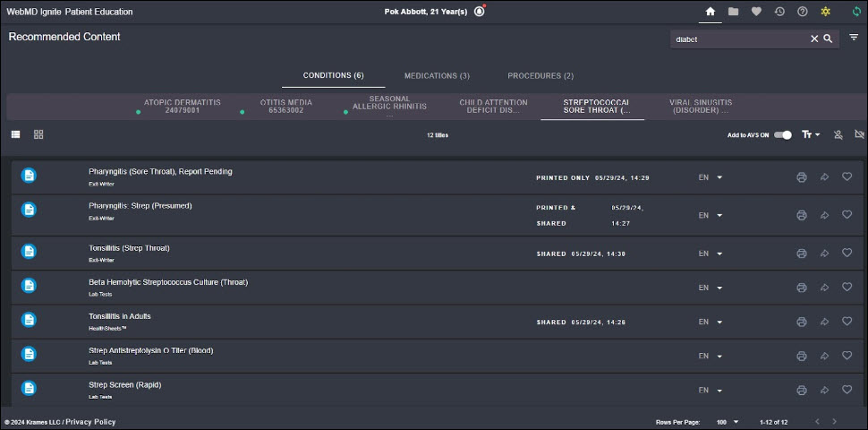
Task: Toggle the yellow theme brightness icon
Action: (x=826, y=12)
